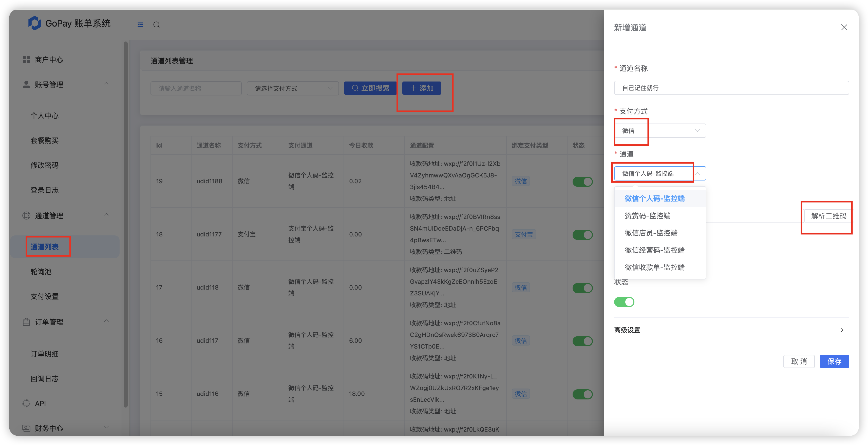Toggle status switch for channel row 15

[582, 394]
